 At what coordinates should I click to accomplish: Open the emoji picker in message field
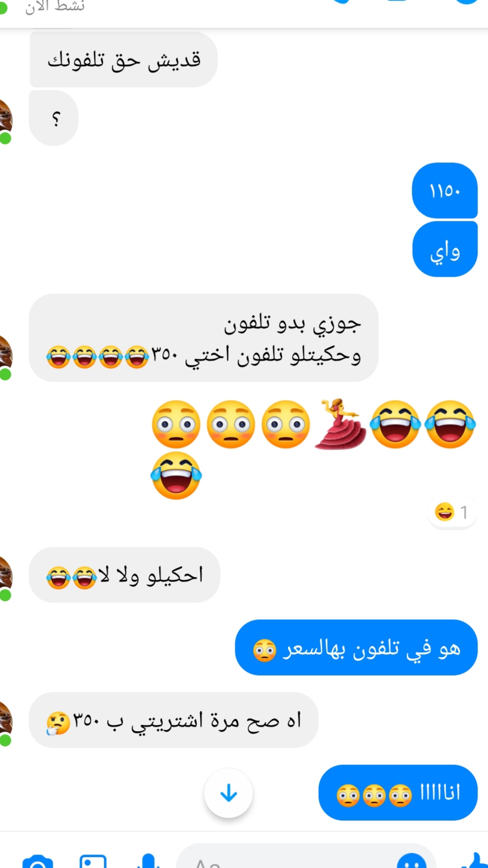coord(412,861)
